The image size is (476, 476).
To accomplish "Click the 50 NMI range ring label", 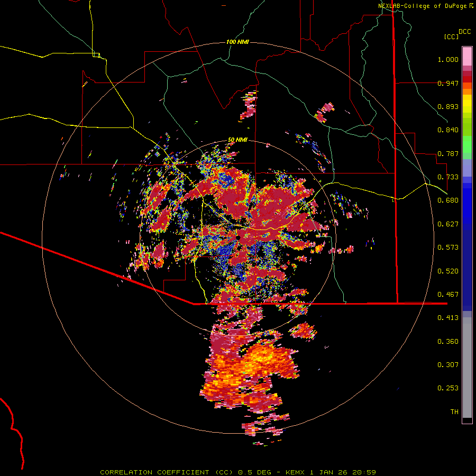I will point(237,140).
